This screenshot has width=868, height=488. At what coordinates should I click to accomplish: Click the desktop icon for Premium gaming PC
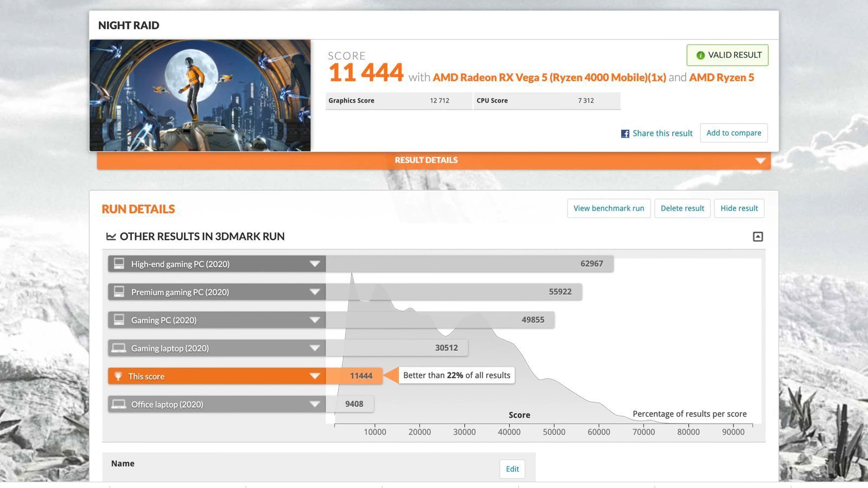pyautogui.click(x=119, y=292)
